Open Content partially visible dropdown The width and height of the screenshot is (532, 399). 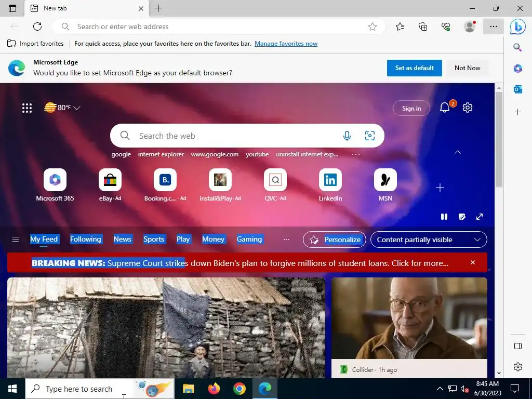coord(429,240)
